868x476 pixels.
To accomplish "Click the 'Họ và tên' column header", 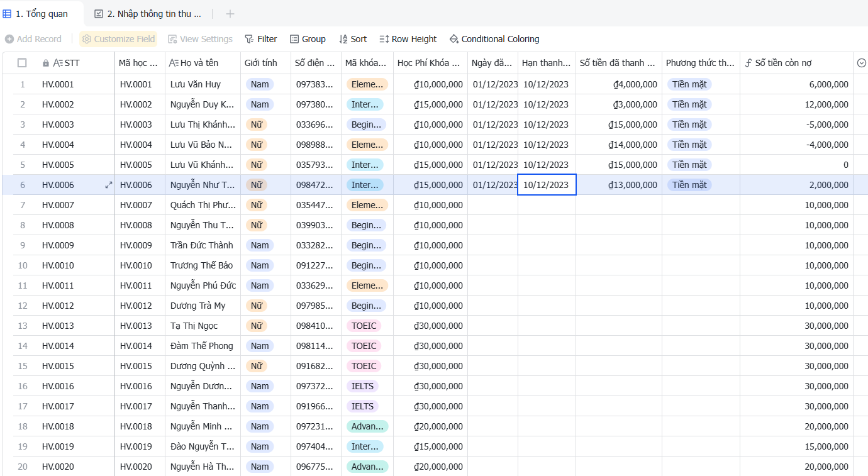I will (203, 63).
